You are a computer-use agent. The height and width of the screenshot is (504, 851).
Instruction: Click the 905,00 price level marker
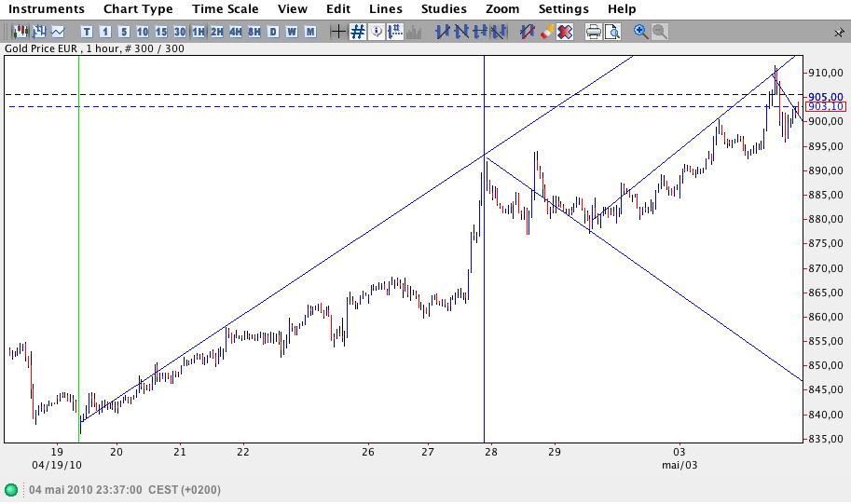826,97
